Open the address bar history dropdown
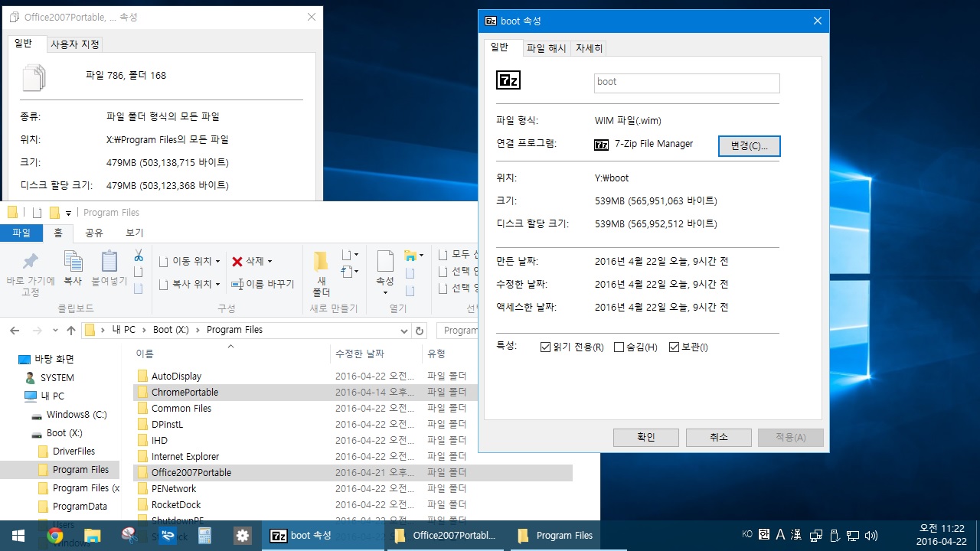 (405, 331)
